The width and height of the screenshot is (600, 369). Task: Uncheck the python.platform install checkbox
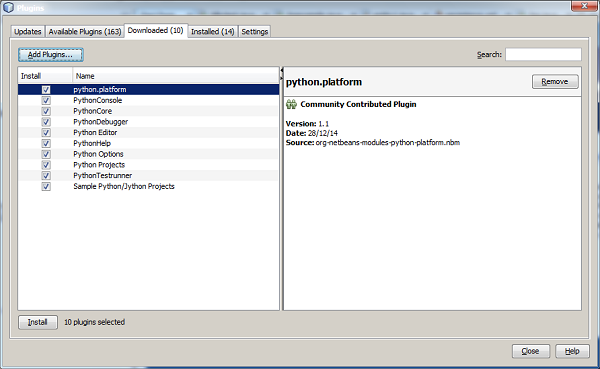coord(46,90)
